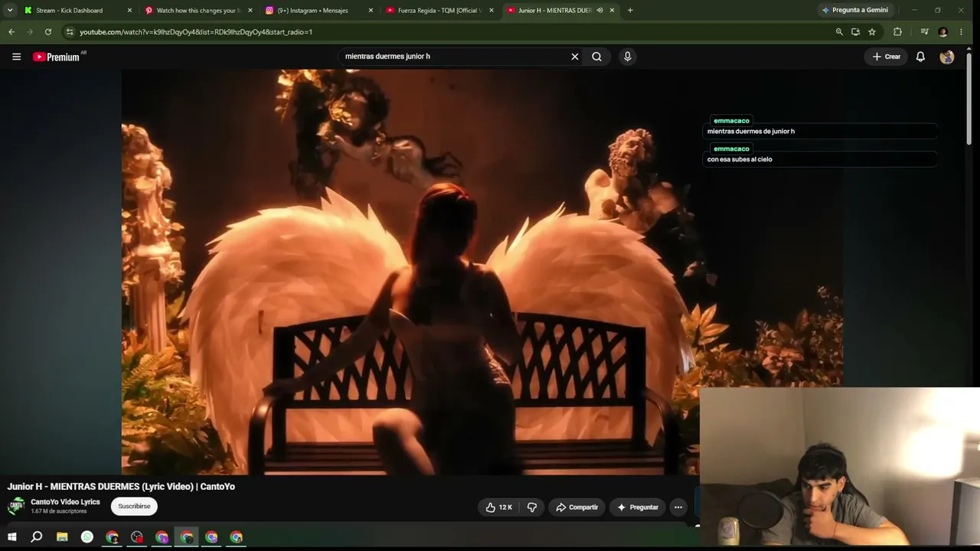
Task: Clear the YouTube search query
Action: coord(575,57)
